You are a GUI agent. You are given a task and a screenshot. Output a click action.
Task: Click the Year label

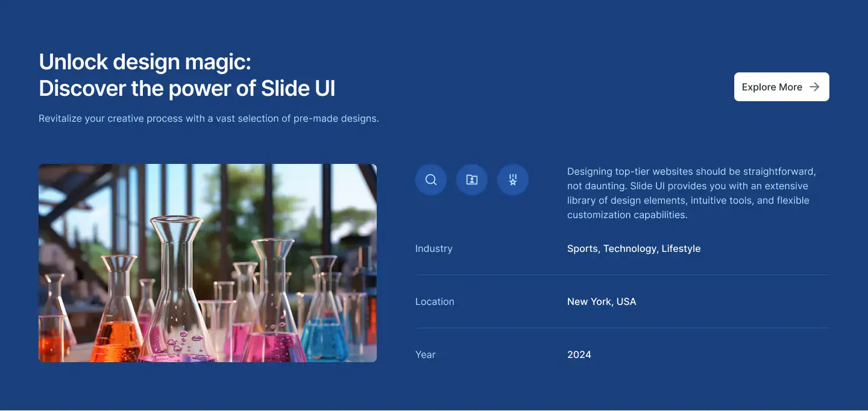pyautogui.click(x=425, y=354)
